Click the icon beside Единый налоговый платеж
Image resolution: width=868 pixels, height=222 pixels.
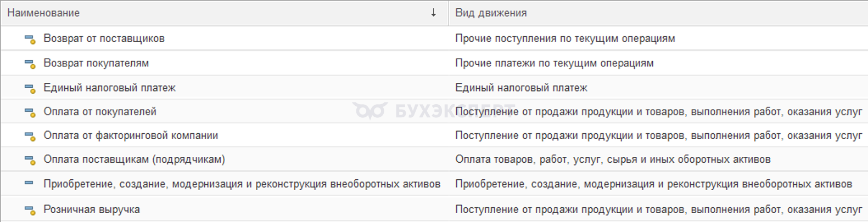tap(30, 88)
